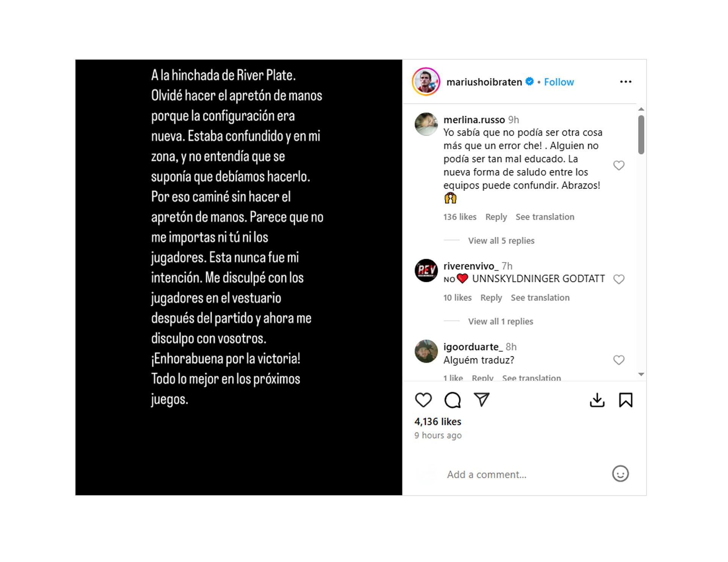Save post with bookmark icon
Screen dimensions: 728x562
(626, 400)
